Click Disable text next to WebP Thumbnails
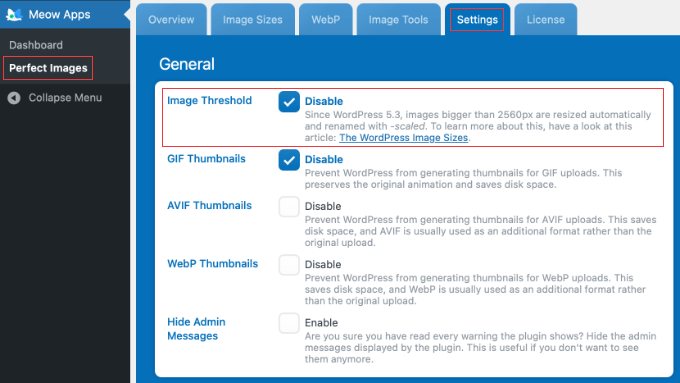 (323, 264)
